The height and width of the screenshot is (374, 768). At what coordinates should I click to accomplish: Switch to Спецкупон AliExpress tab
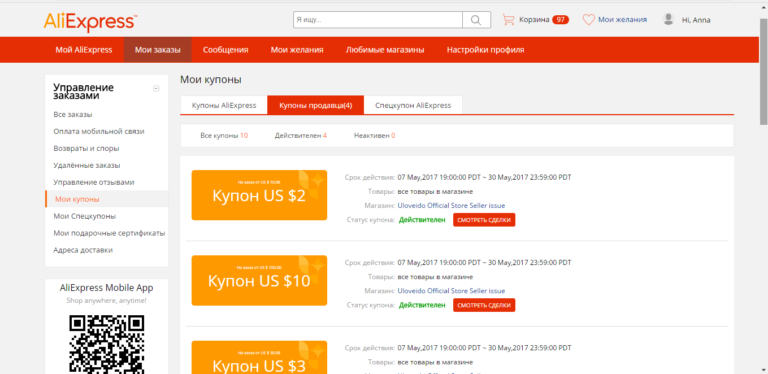tap(413, 105)
